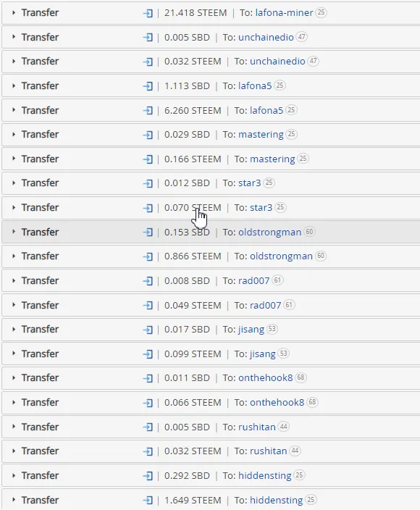Viewport: 420px width, 510px height.
Task: Open jisang link on 0.017 SBD row
Action: coord(251,330)
